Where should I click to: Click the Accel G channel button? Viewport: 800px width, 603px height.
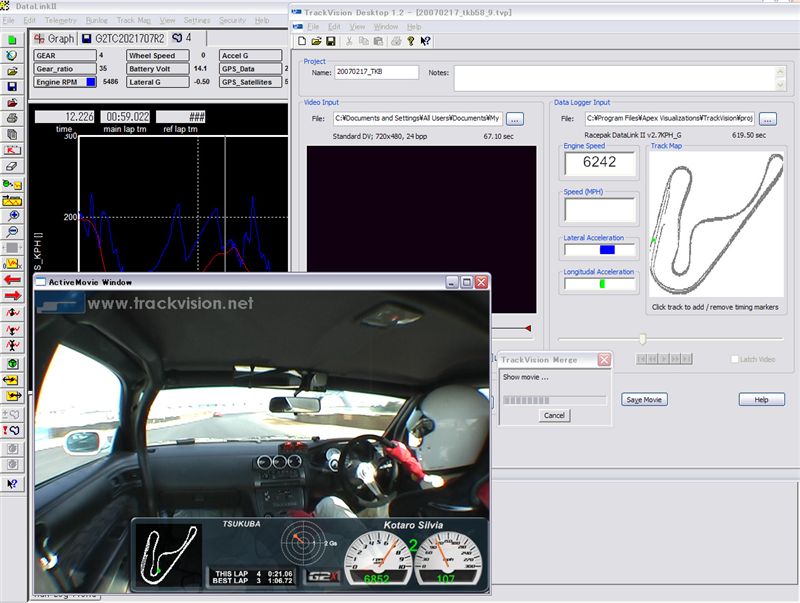251,56
